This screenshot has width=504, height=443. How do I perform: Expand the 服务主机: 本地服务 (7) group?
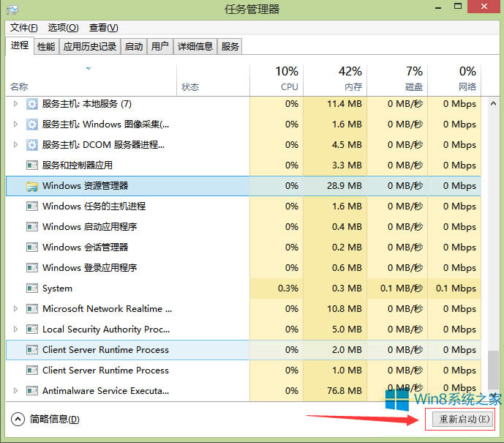16,104
